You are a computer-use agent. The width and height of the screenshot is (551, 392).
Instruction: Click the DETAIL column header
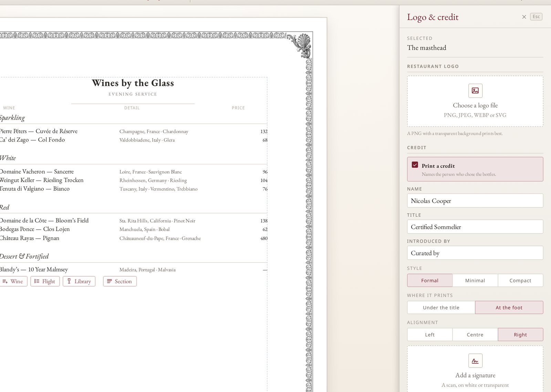[x=132, y=108]
